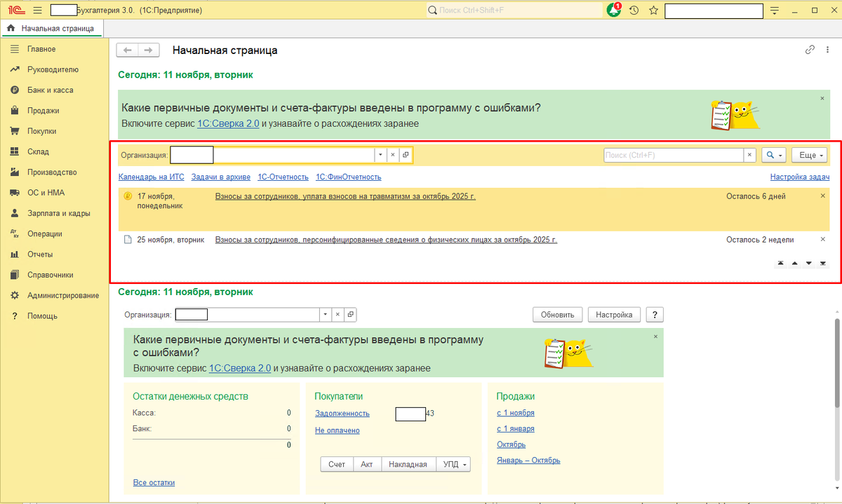Open Производство section in sidebar
The image size is (842, 504).
tap(52, 172)
